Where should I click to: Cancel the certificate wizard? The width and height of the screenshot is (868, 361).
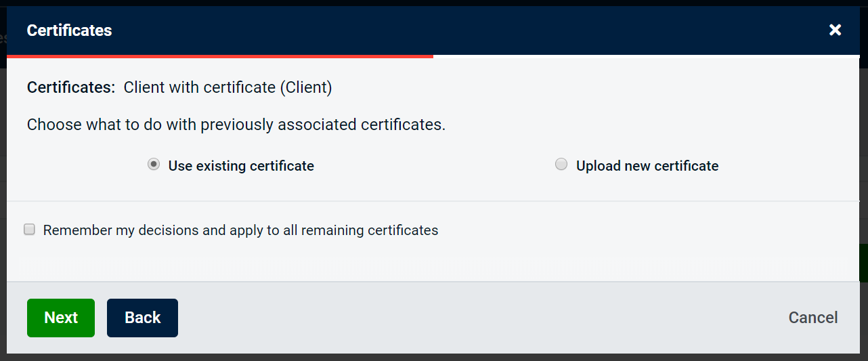point(812,318)
